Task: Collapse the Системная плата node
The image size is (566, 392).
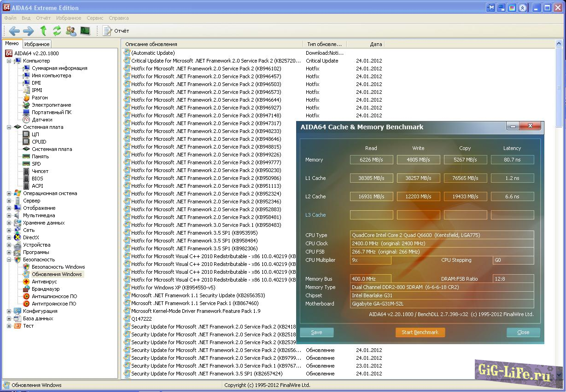Action: click(x=9, y=127)
